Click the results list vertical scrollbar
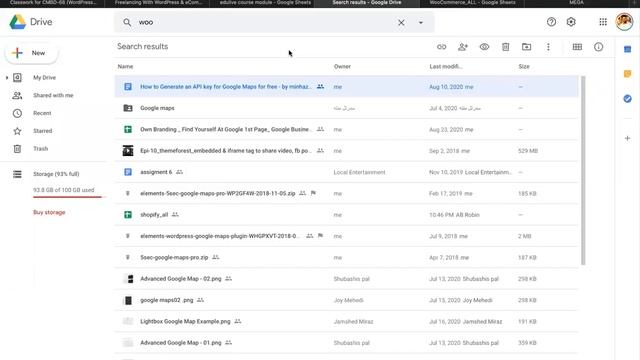This screenshot has height=360, width=640. coord(583,170)
